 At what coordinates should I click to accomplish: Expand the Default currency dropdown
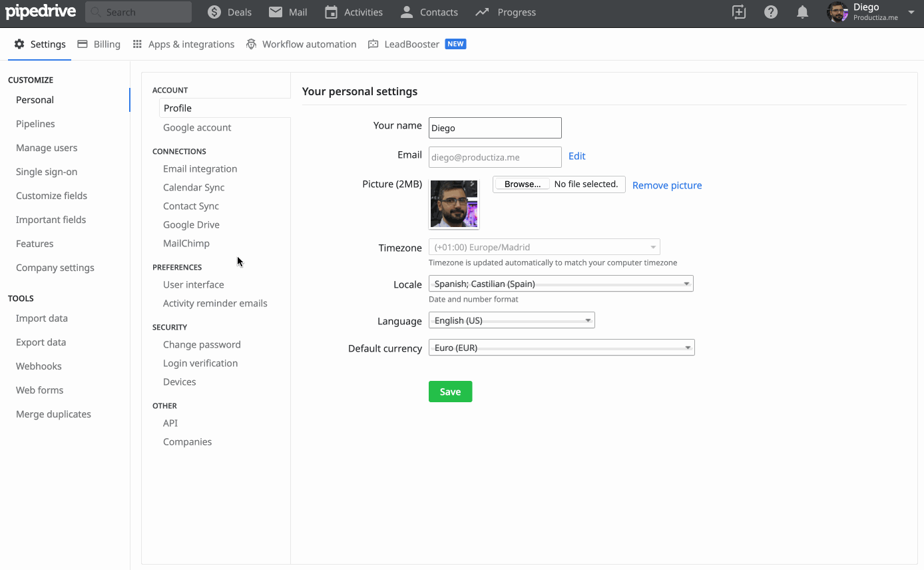click(561, 348)
